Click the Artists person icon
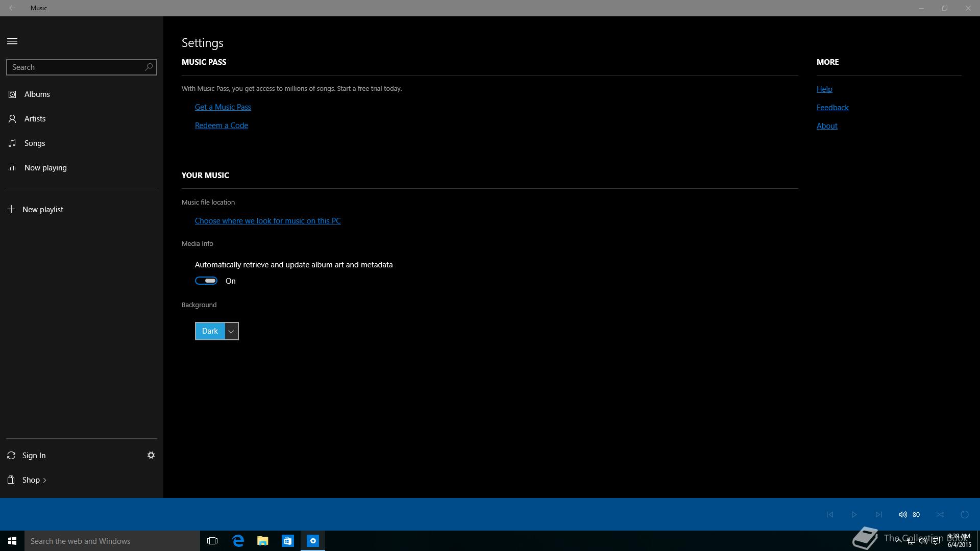 click(12, 119)
